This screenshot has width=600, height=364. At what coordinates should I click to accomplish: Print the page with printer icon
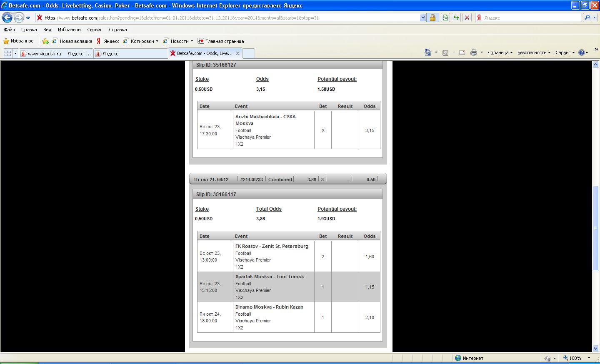coord(474,52)
